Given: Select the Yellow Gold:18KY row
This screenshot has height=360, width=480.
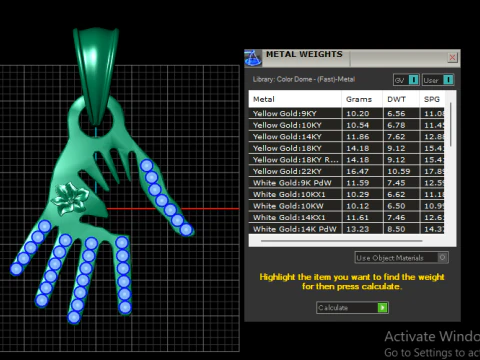Looking at the screenshot, I should coord(346,148).
